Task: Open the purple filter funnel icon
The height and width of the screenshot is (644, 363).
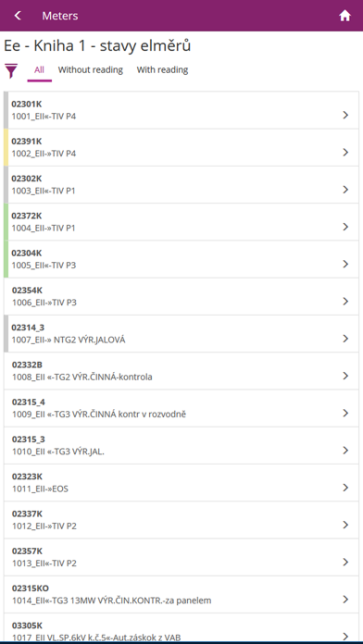Action: [x=11, y=70]
